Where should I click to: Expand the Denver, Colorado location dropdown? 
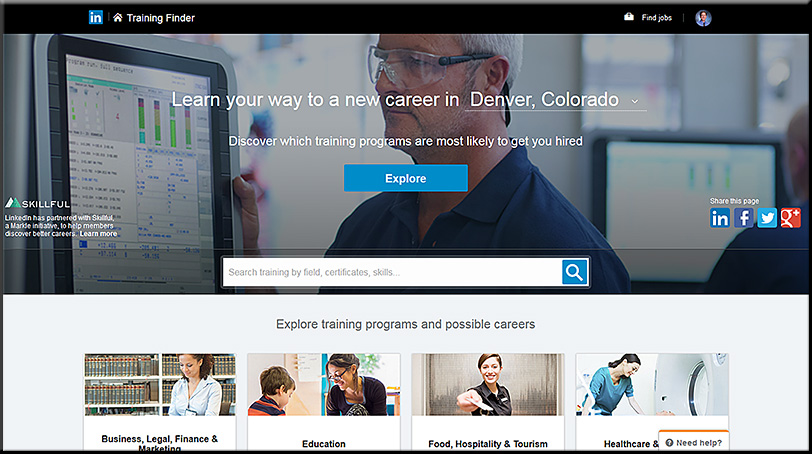(x=555, y=99)
